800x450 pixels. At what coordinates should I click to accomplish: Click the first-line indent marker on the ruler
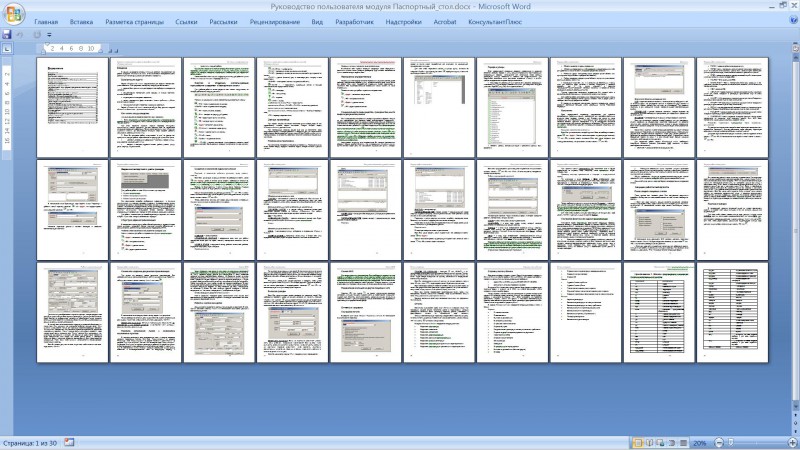tap(46, 45)
